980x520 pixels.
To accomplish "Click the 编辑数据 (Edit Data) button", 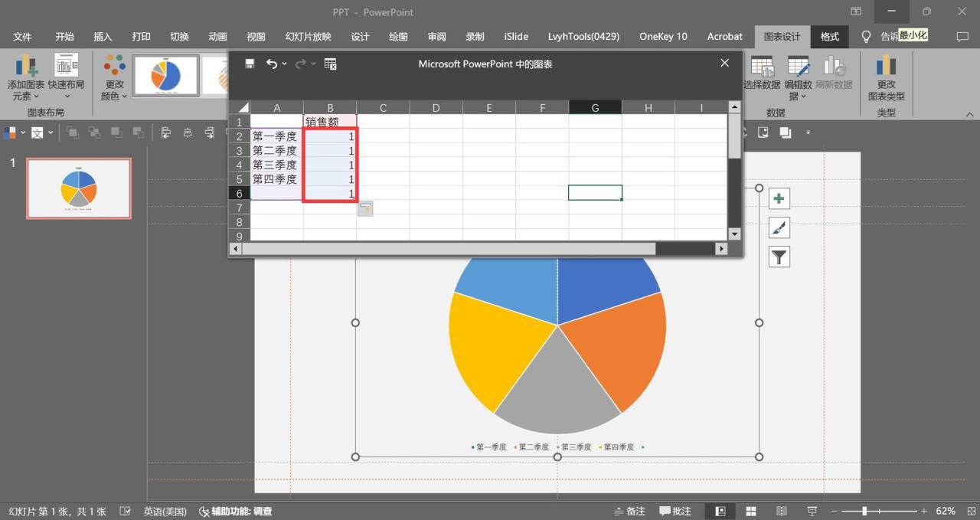I will coord(799,78).
